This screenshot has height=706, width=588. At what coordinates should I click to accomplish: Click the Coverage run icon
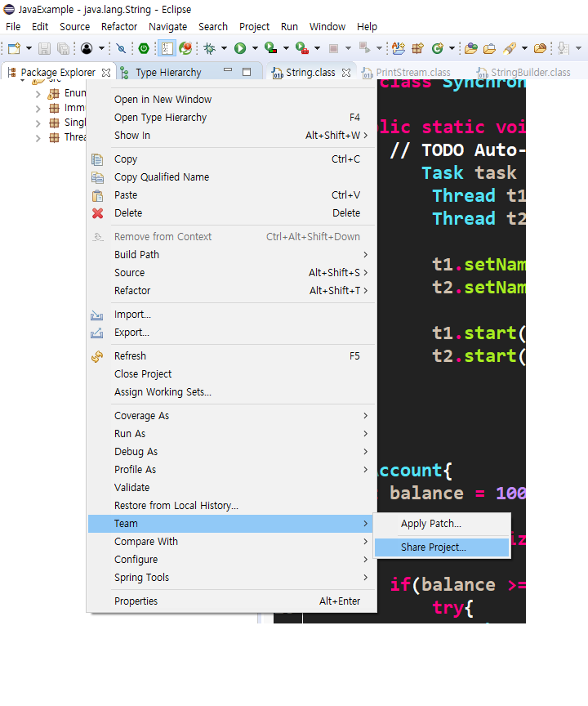coord(271,48)
